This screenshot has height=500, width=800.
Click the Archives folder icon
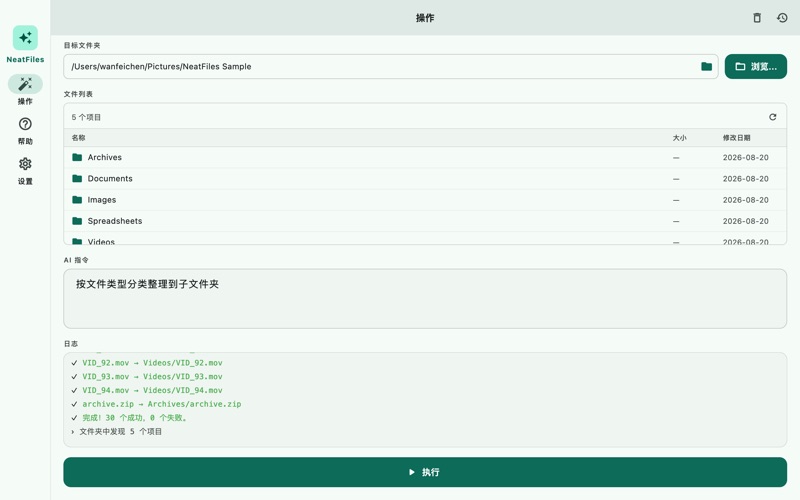(77, 157)
